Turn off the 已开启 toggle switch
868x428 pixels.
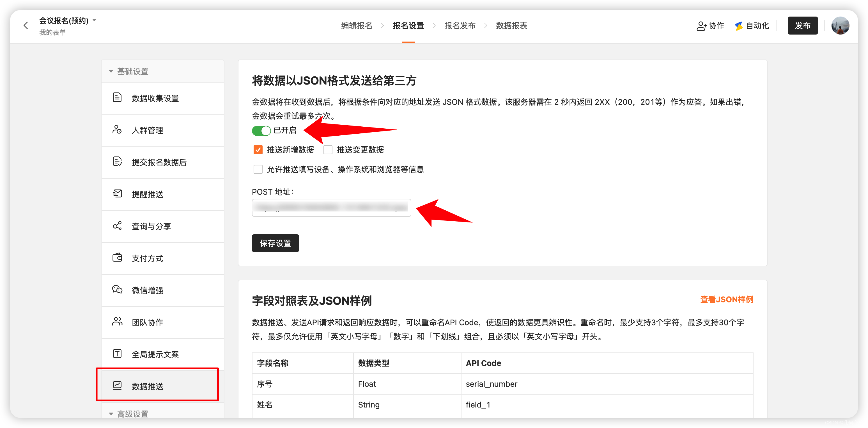[261, 131]
